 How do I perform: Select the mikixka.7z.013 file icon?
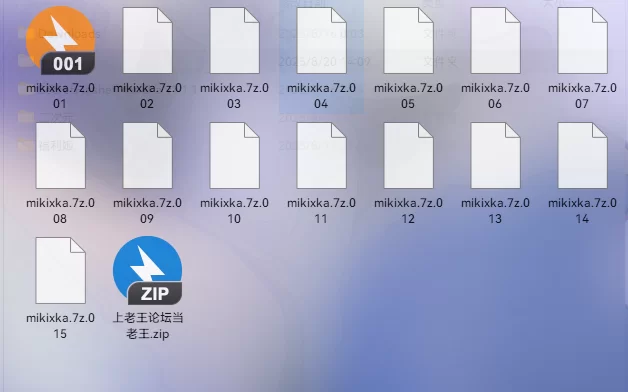pyautogui.click(x=495, y=155)
